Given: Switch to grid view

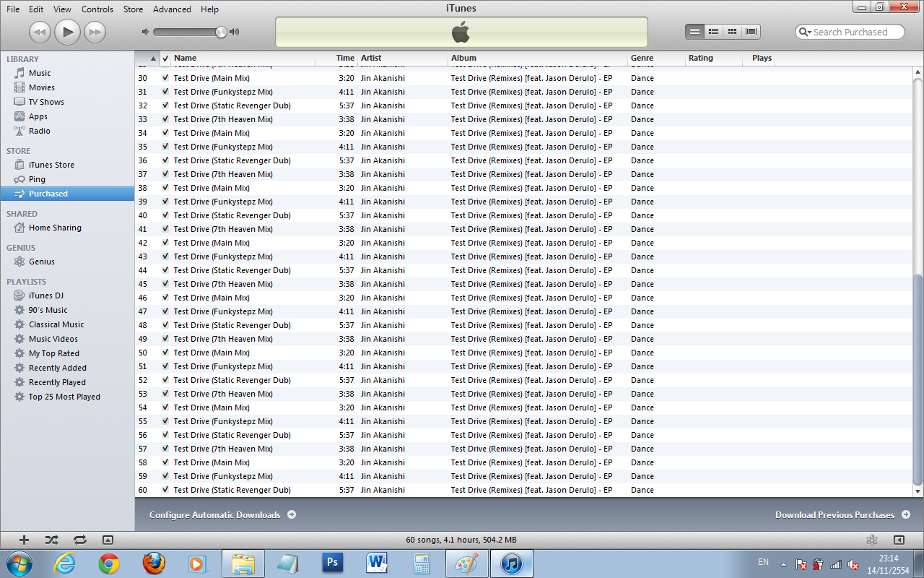Looking at the screenshot, I should 732,32.
